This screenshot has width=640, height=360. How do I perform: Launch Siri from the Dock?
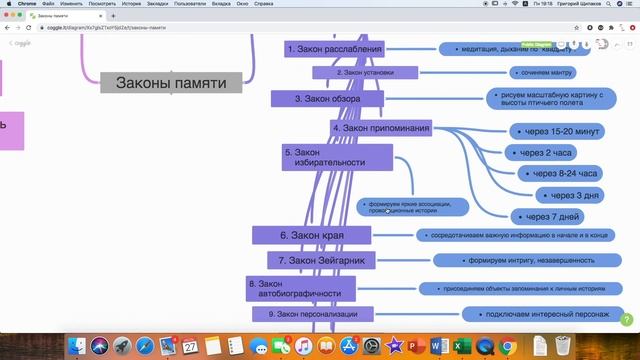click(x=99, y=346)
